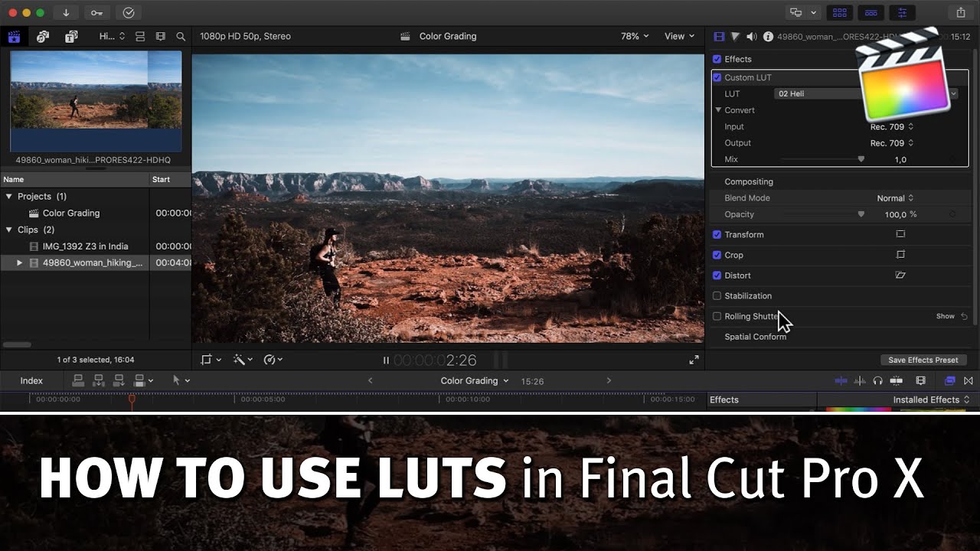Click Append clip edit icon
980x551 pixels.
(119, 380)
